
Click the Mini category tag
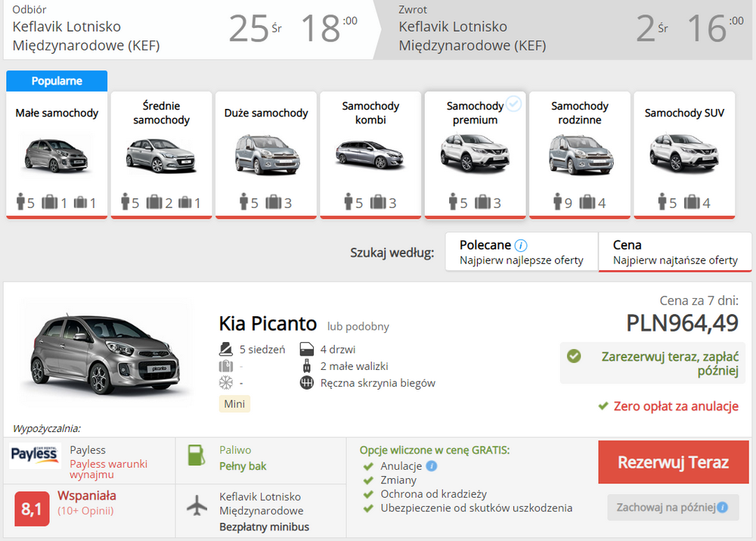[234, 404]
